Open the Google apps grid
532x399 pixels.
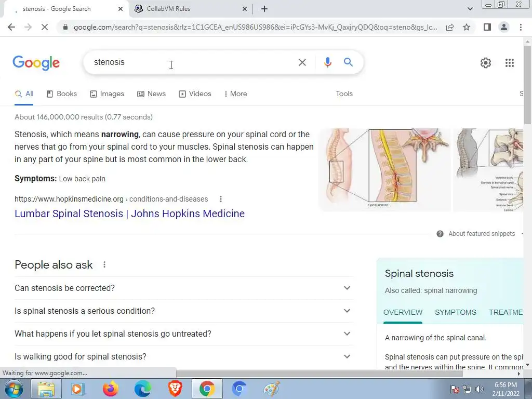[510, 63]
